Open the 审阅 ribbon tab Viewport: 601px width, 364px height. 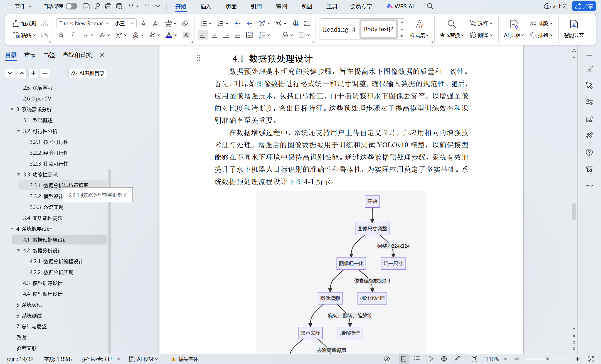point(281,6)
